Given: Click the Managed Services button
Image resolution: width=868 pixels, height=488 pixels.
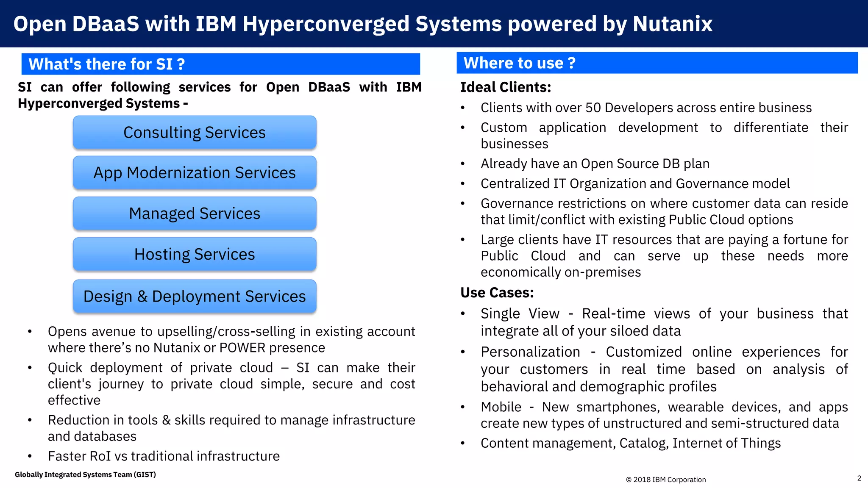Looking at the screenshot, I should (195, 213).
